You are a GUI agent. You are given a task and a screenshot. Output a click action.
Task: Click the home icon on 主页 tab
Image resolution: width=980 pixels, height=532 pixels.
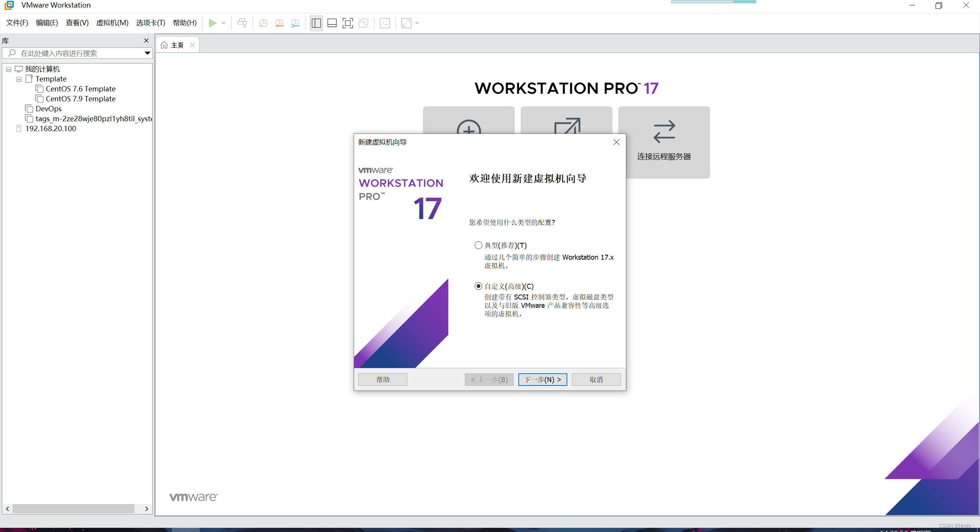click(x=164, y=45)
